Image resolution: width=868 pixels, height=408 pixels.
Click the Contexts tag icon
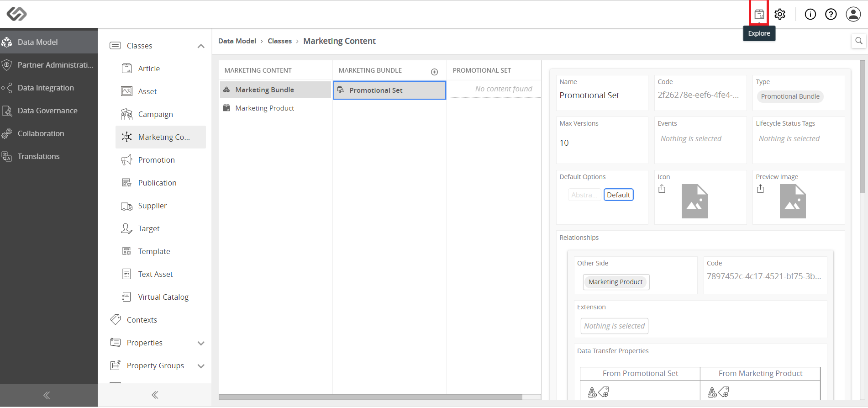[116, 319]
